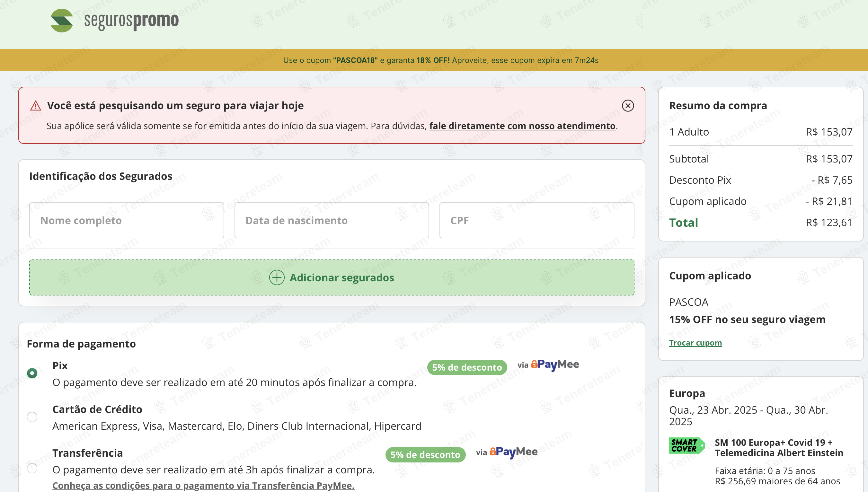Click the total value 'R$ 123,61'
The height and width of the screenshot is (492, 868).
click(x=829, y=223)
